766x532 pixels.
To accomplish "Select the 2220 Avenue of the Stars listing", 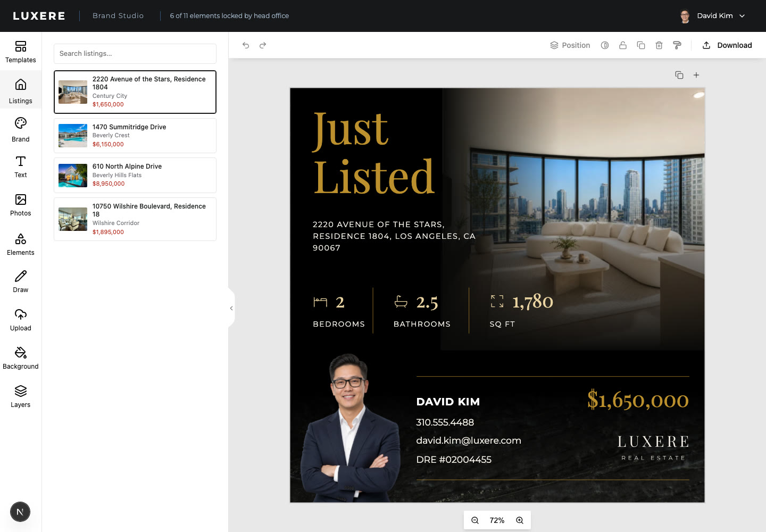I will (135, 92).
